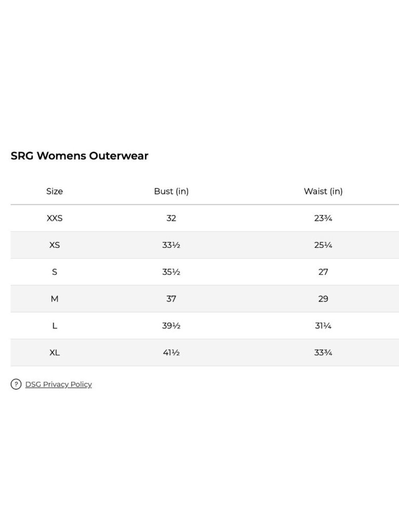The width and height of the screenshot is (399, 532).
Task: Click the SRG Womens Outerwear heading
Action: [79, 156]
